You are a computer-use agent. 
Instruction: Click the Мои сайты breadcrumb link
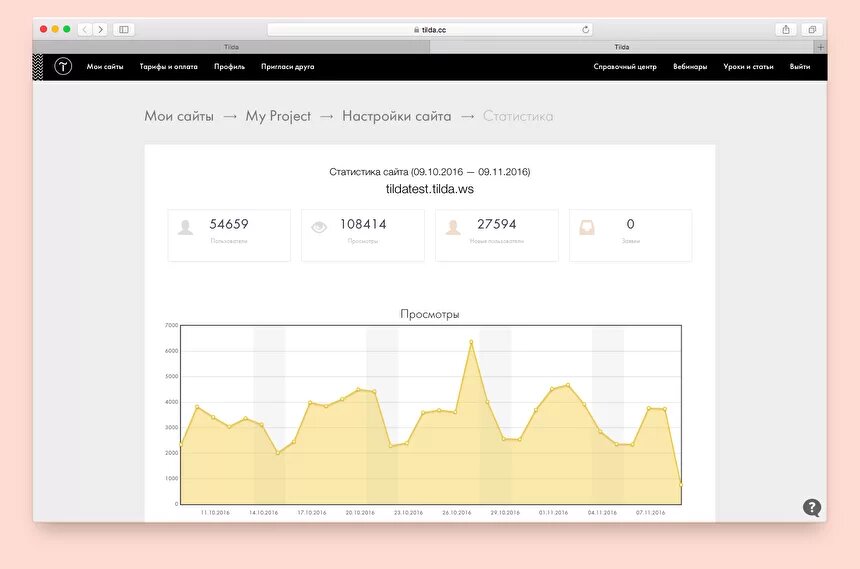coord(179,116)
